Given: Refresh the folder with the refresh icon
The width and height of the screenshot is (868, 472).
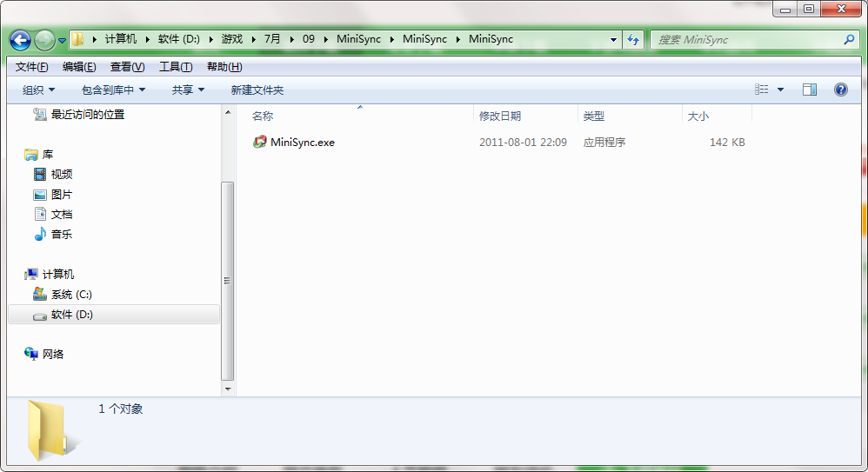Looking at the screenshot, I should 633,40.
